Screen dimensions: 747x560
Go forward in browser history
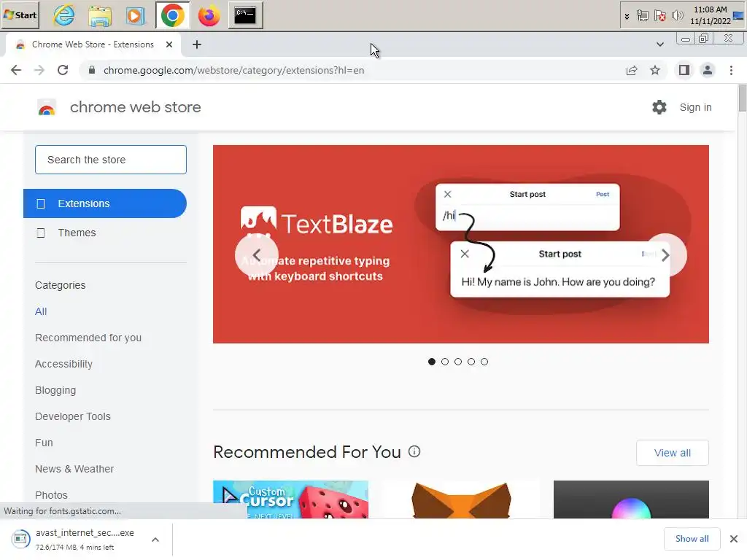click(x=39, y=71)
